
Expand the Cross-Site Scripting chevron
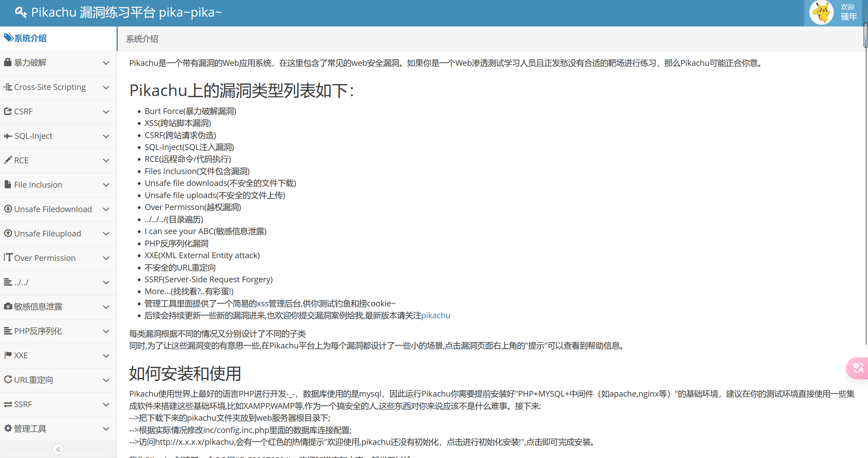106,87
